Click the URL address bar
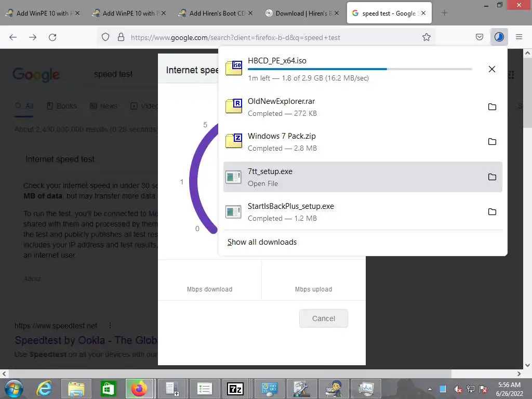Viewport: 532px width, 399px height. point(265,37)
